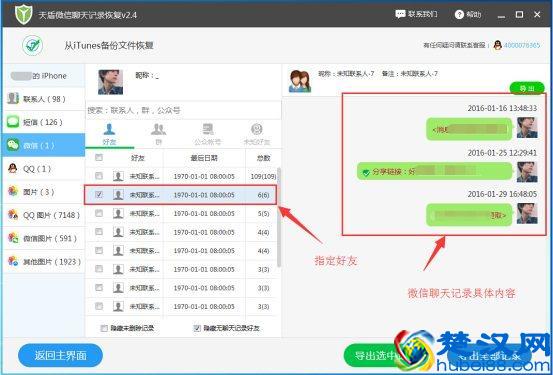The height and width of the screenshot is (375, 553).
Task: Click the 分享链接 message bubble
Action: [x=434, y=171]
